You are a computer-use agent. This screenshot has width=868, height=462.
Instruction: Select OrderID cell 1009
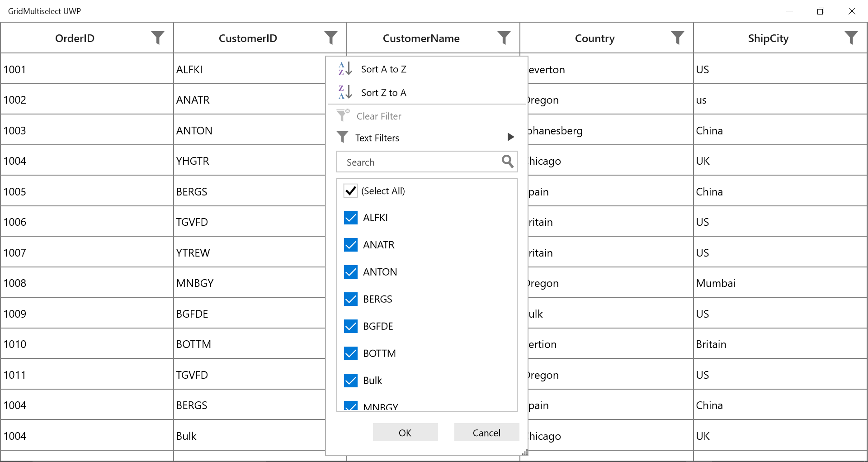click(x=87, y=314)
